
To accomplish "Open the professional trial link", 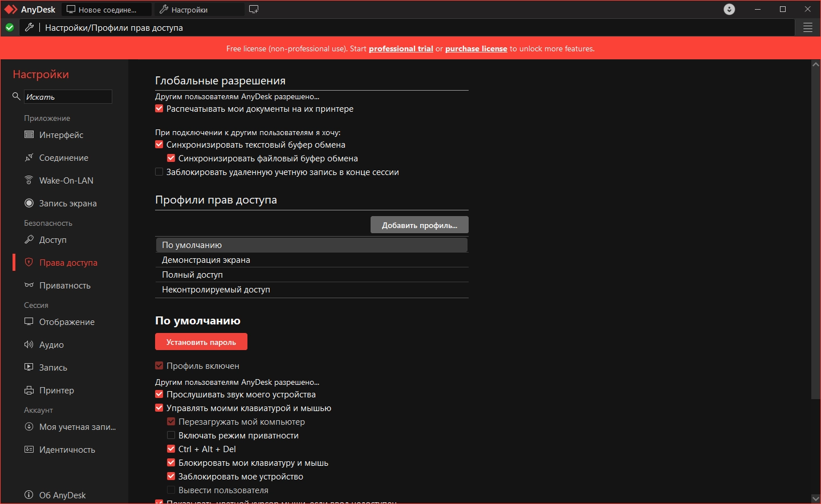I will coord(401,48).
